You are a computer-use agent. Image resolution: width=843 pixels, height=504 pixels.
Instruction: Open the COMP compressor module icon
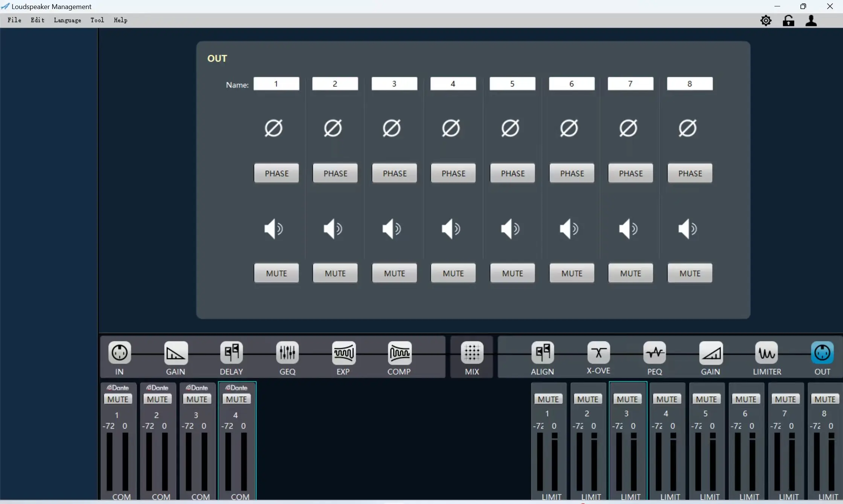click(399, 353)
